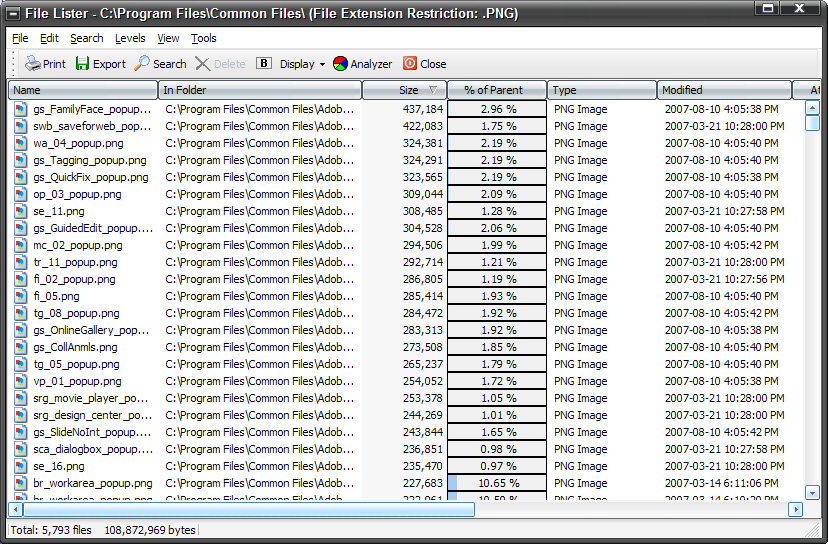Click the red Close icon in toolbar
Image resolution: width=828 pixels, height=544 pixels.
tap(410, 64)
